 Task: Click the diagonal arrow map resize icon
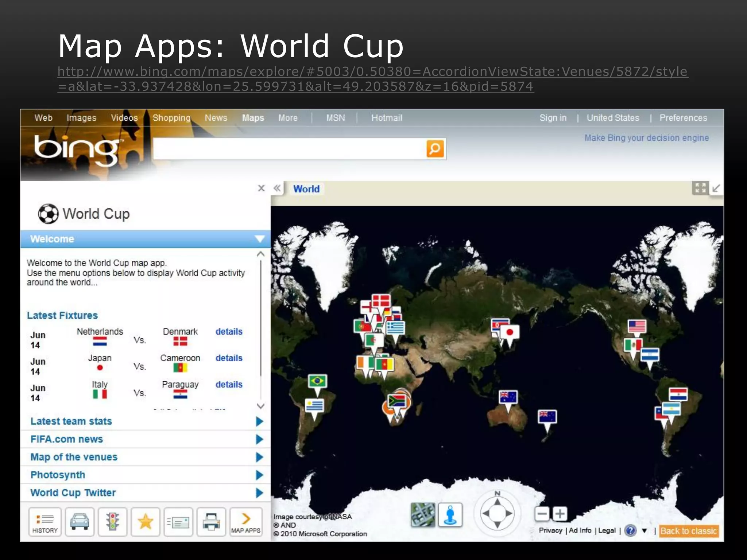(716, 188)
